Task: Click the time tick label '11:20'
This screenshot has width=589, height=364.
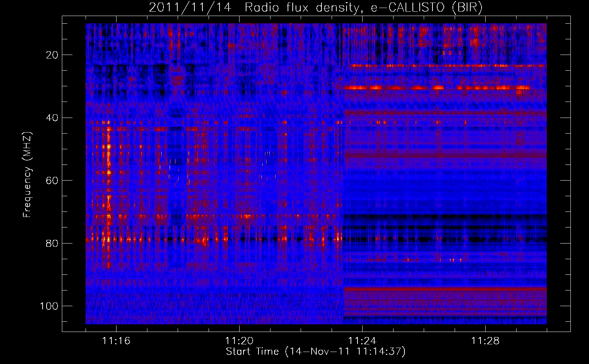Action: [x=239, y=341]
